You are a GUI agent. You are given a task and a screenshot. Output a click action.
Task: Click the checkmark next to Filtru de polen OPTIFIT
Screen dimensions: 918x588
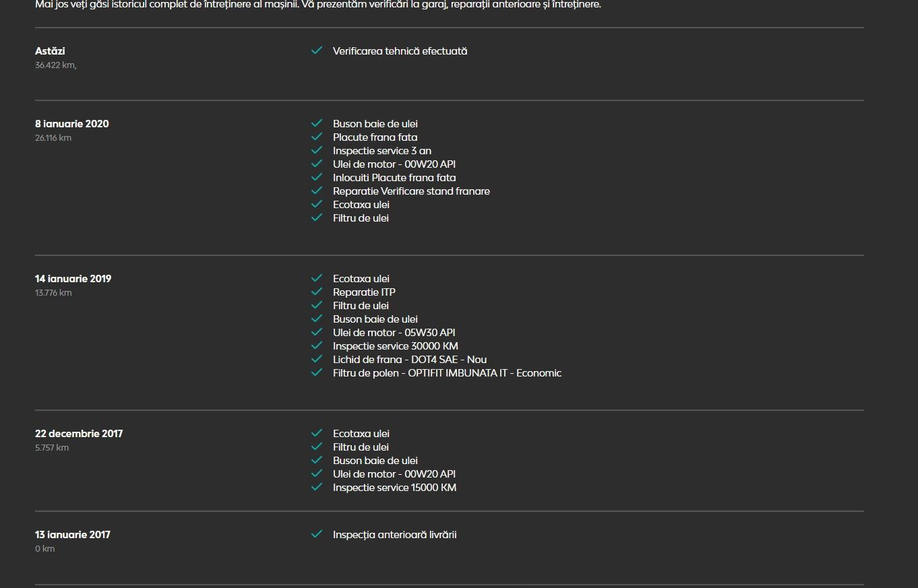tap(317, 372)
